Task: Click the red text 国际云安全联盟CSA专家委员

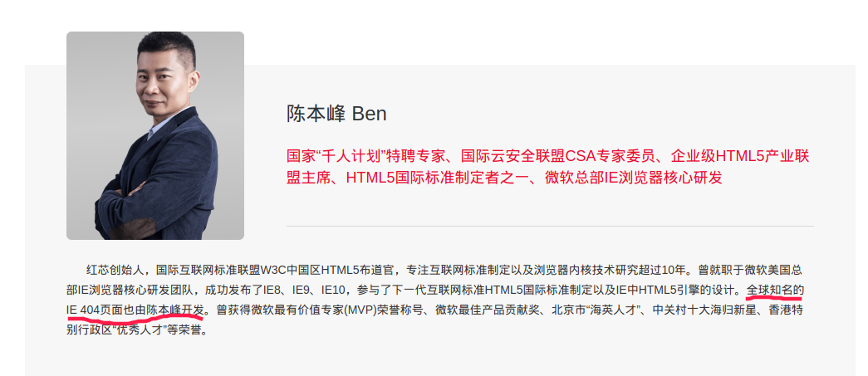Action: [x=558, y=157]
